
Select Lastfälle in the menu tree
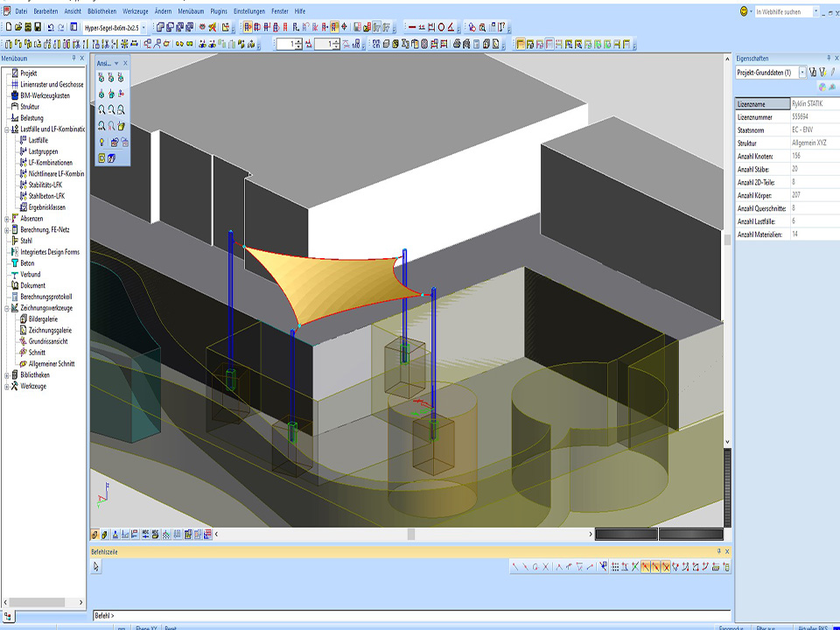tap(38, 140)
